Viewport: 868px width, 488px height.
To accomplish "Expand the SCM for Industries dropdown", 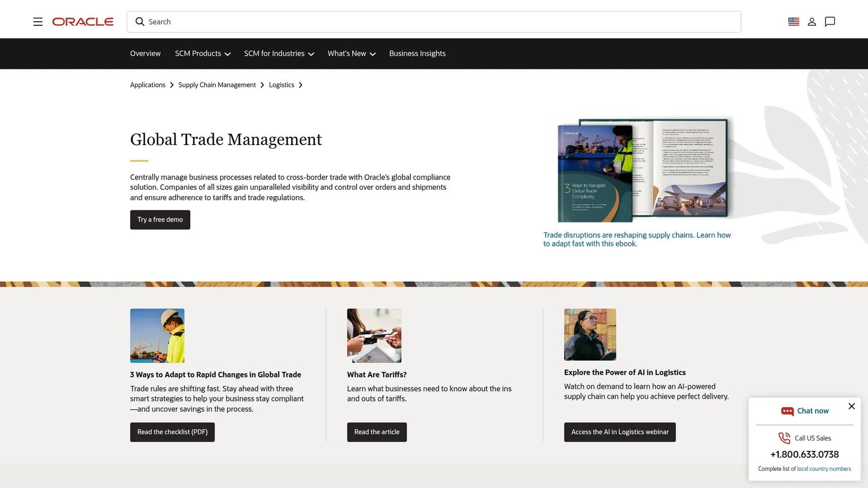I will pos(279,54).
